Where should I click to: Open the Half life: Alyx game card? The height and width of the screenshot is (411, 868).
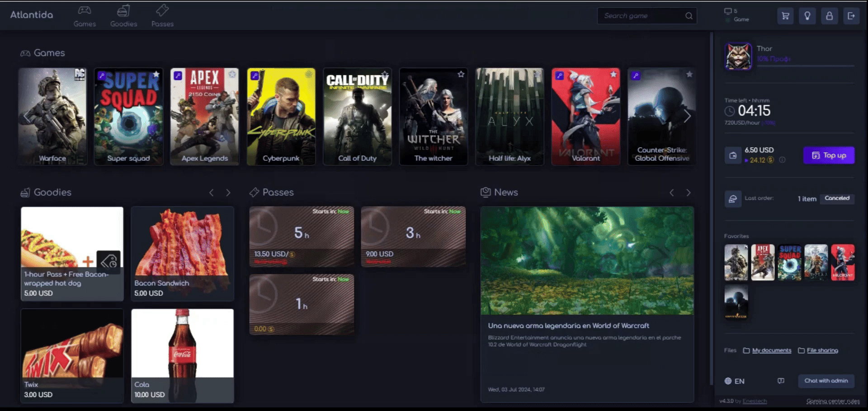[x=509, y=117]
